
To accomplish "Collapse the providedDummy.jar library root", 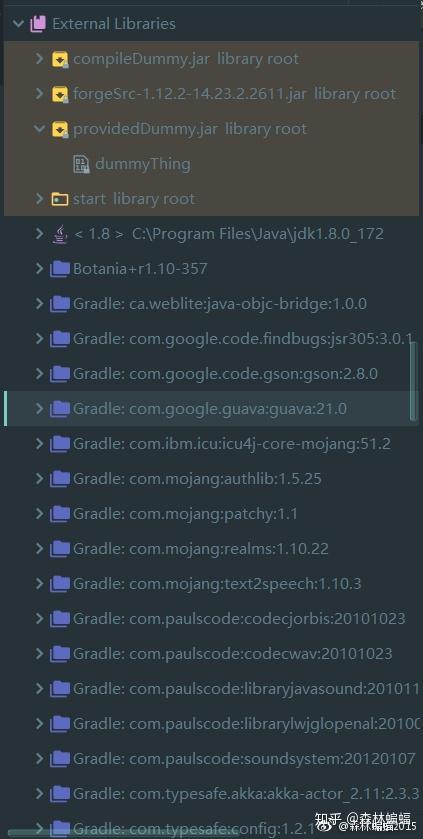I will click(39, 129).
